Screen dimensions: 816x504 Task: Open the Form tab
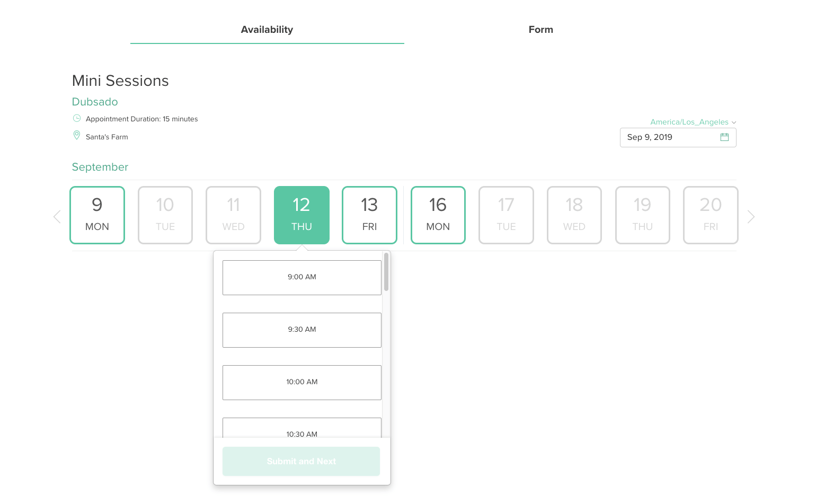click(x=540, y=30)
